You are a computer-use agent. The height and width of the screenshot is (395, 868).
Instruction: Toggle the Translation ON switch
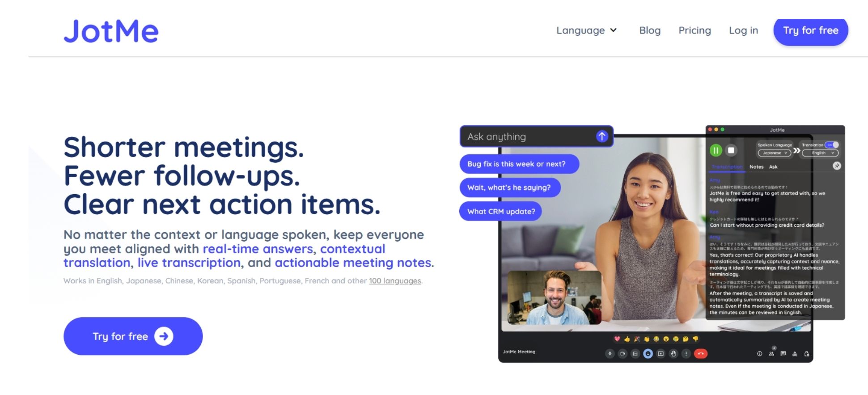(832, 145)
